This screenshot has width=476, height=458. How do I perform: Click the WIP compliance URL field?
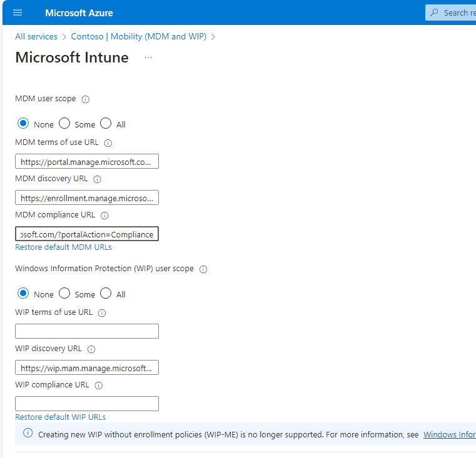(87, 404)
